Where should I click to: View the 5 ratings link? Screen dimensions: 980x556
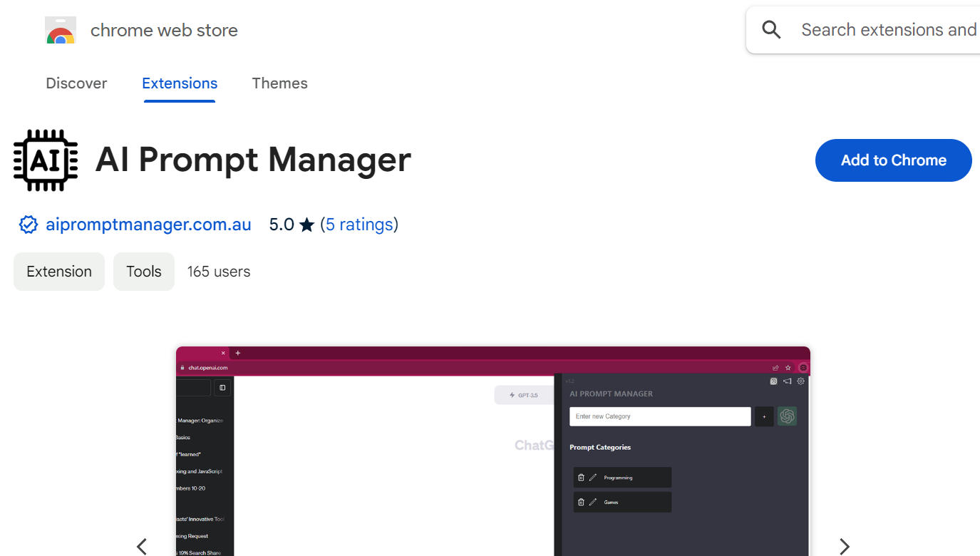coord(360,224)
